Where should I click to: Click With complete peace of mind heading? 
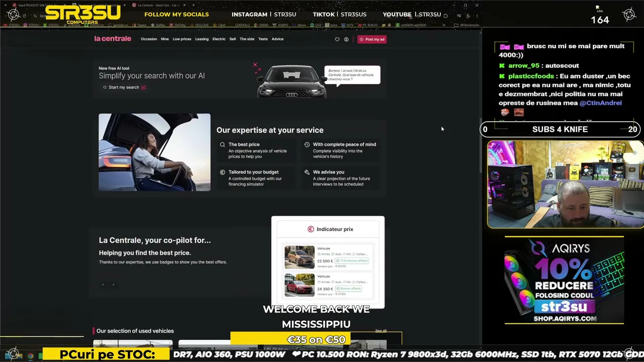pyautogui.click(x=344, y=144)
